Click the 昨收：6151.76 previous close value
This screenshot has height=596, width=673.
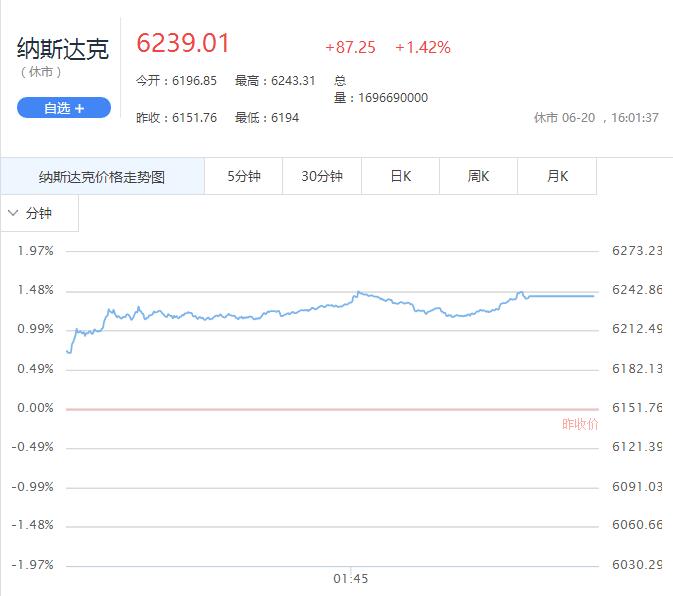click(176, 118)
